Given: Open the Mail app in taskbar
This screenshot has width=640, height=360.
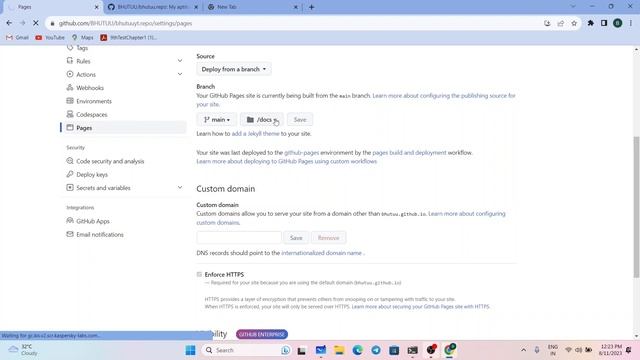Looking at the screenshot, I should click(321, 350).
